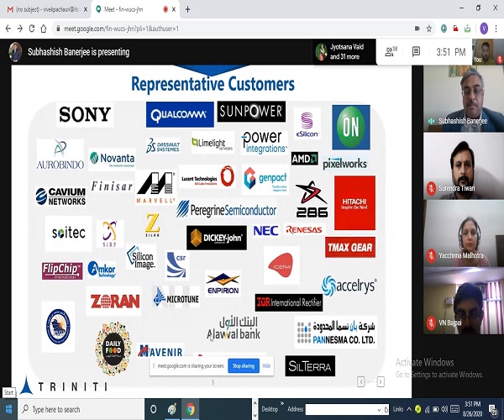504x420 pixels.
Task: Select Surendra Tiwari's video tile
Action: [464, 165]
